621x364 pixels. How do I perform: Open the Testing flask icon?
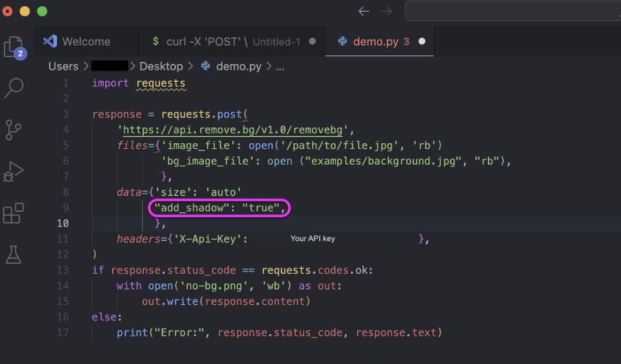(x=14, y=254)
